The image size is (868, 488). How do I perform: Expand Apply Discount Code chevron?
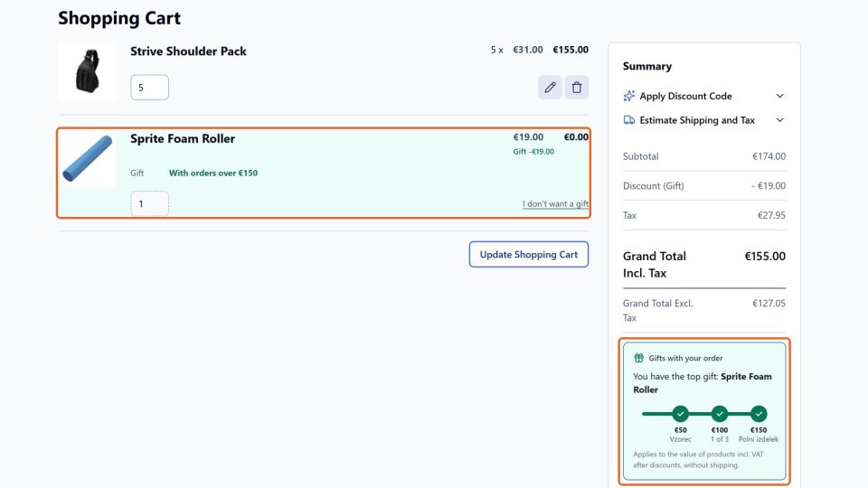[779, 96]
